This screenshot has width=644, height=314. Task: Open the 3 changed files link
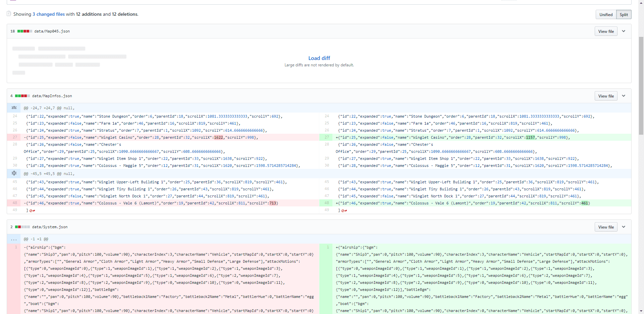tap(49, 14)
